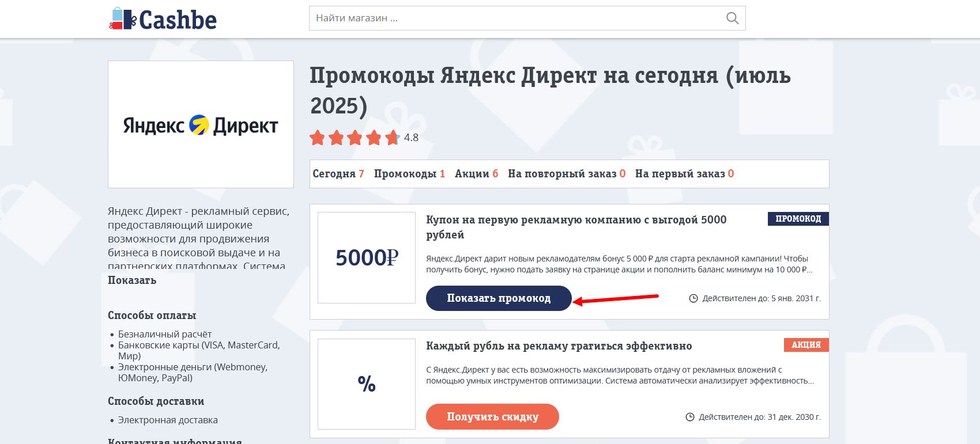
Task: Open the % discount thumbnail
Action: (x=367, y=384)
